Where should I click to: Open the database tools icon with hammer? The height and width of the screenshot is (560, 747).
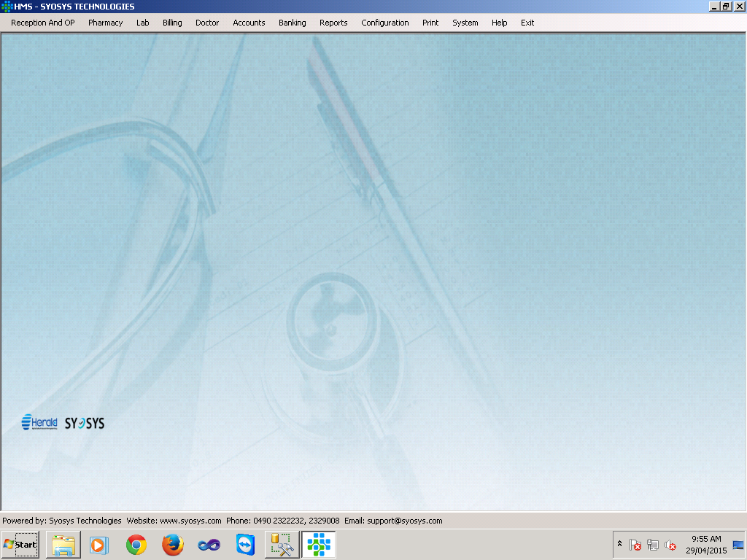click(282, 545)
